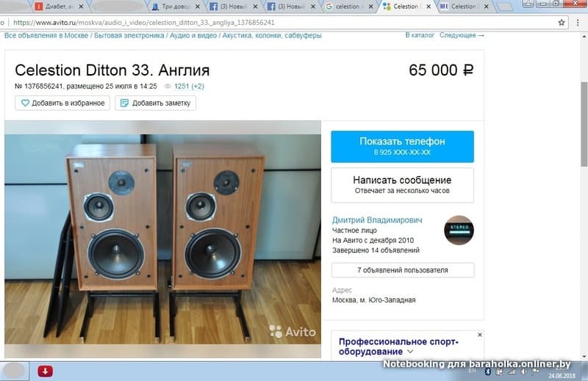Open the volume icon in the system tray
Screen dimensions: 588x381
pyautogui.click(x=523, y=371)
